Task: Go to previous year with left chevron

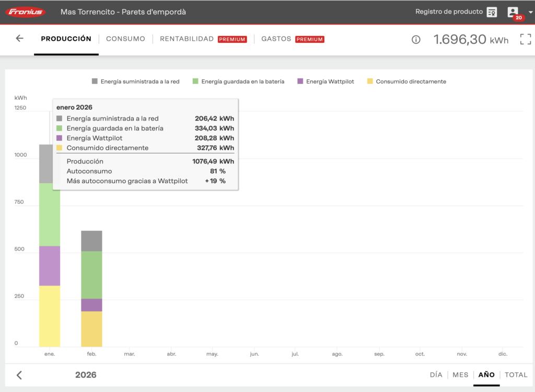Action: (19, 375)
